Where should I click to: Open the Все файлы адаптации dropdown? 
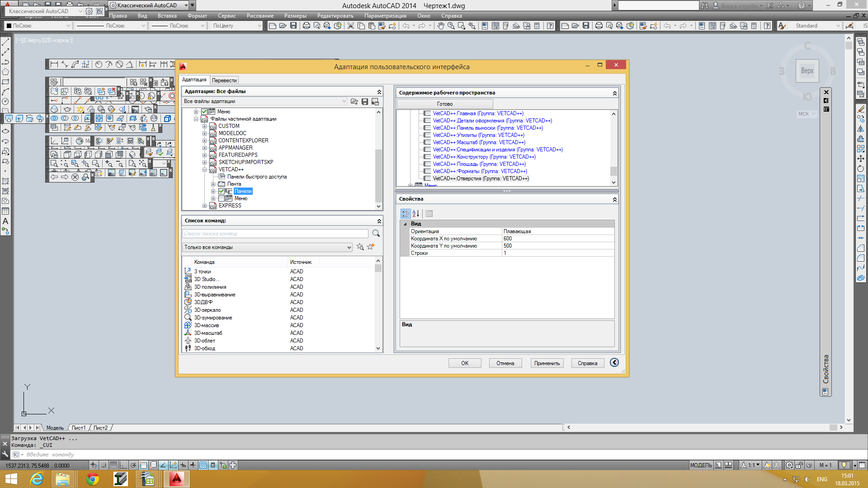point(265,101)
